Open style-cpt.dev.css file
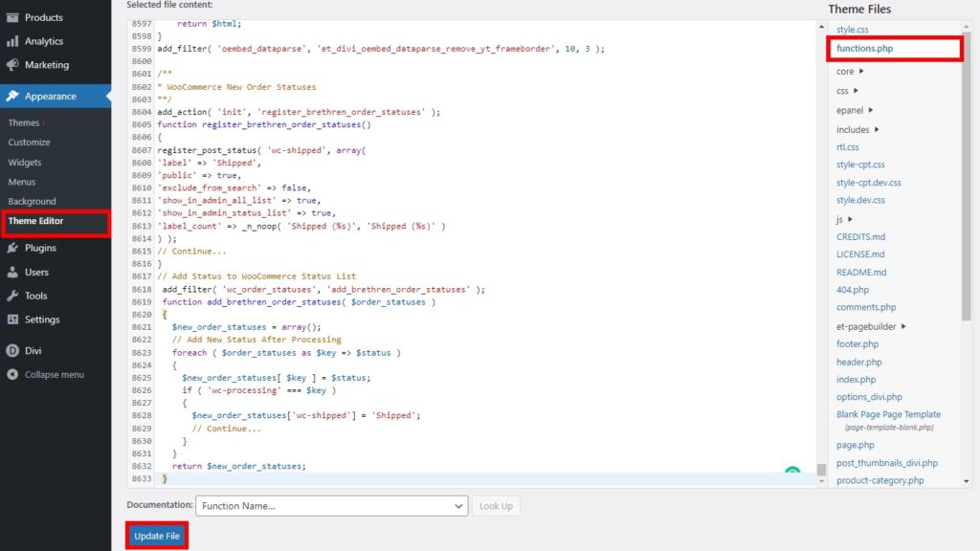 click(x=869, y=183)
